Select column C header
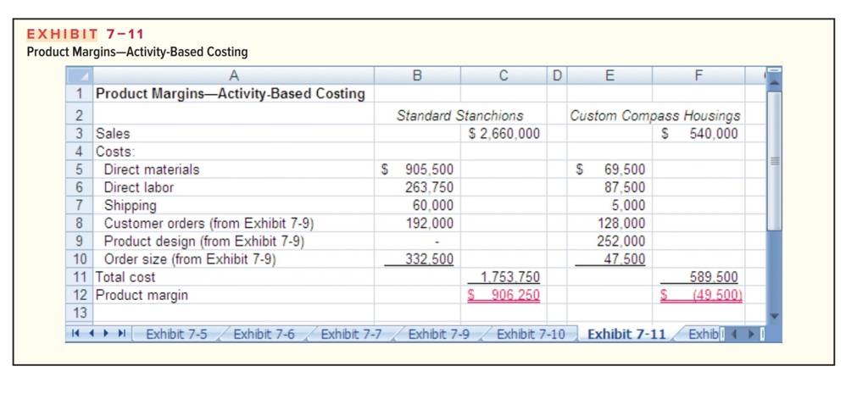868x394 pixels. point(504,75)
